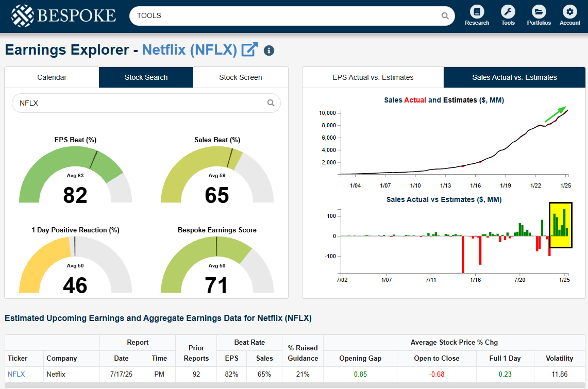Screen dimensions: 588x389
Task: Open the Tools wrench icon
Action: pos(508,12)
